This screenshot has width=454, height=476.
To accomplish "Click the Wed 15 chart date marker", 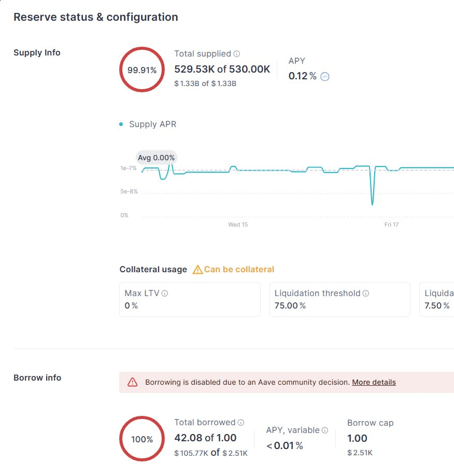I will [x=238, y=225].
